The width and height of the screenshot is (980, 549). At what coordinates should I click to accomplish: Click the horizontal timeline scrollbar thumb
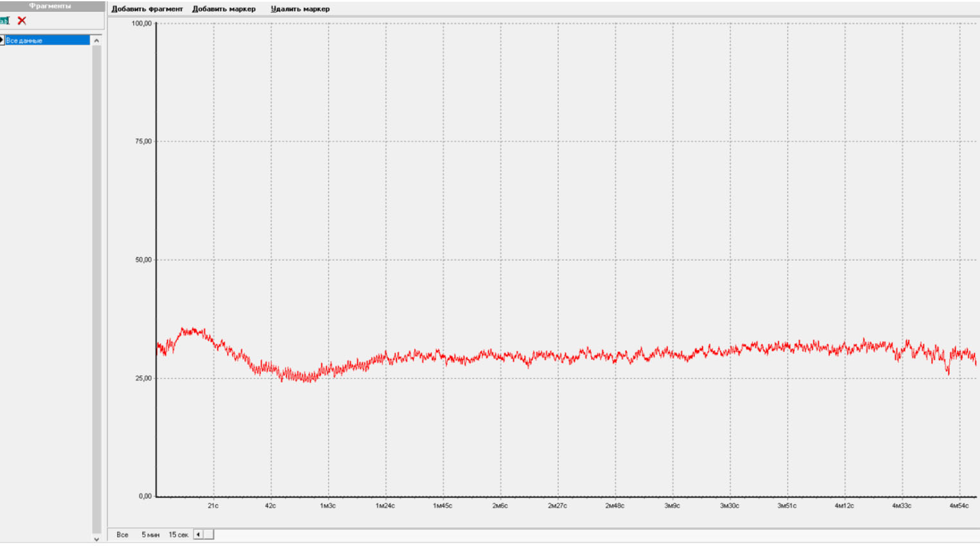coord(208,534)
